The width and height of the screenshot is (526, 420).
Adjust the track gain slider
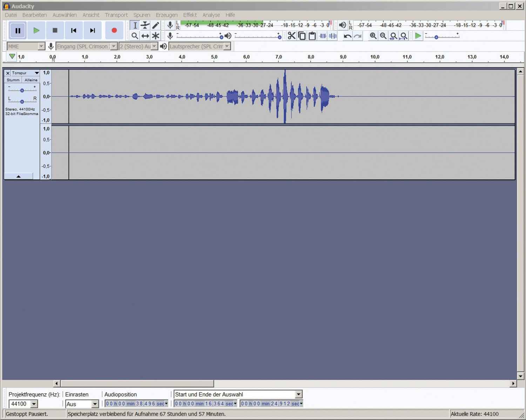click(x=22, y=90)
